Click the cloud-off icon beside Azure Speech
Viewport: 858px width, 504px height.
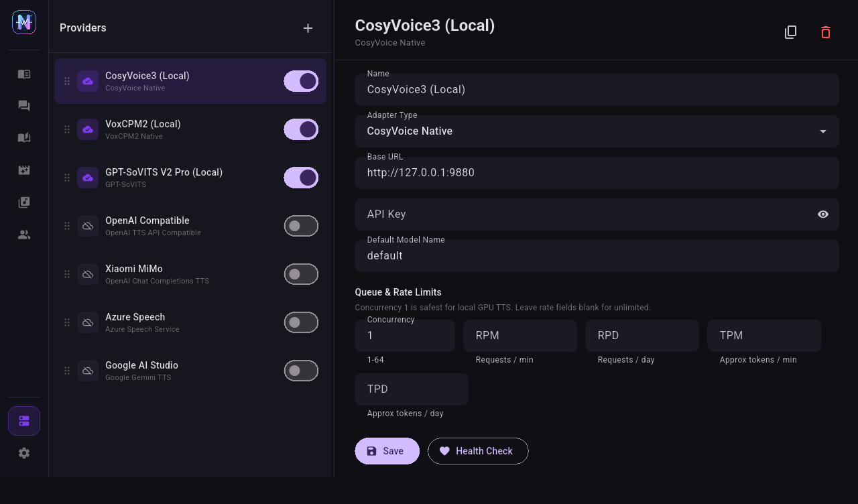pos(88,322)
